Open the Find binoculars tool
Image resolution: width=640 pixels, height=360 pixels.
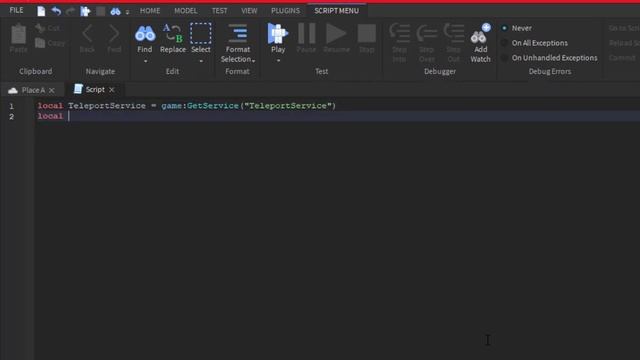coord(145,38)
